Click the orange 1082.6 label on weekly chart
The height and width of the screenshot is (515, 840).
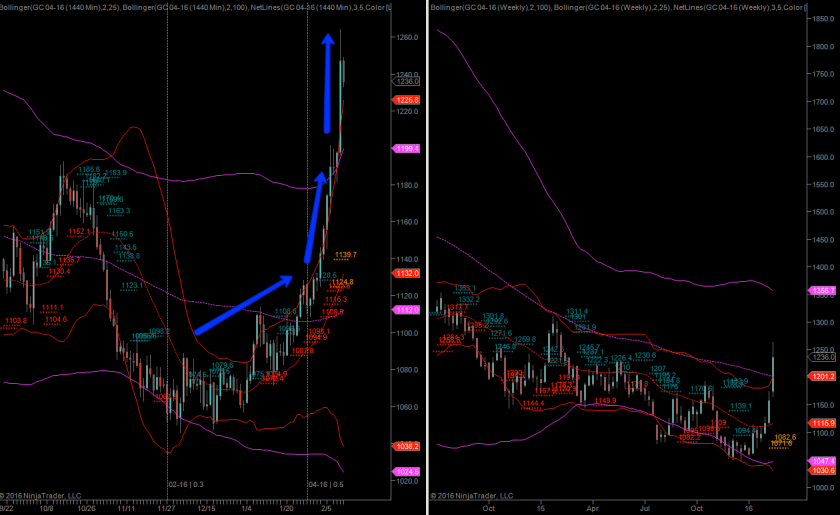pos(785,437)
